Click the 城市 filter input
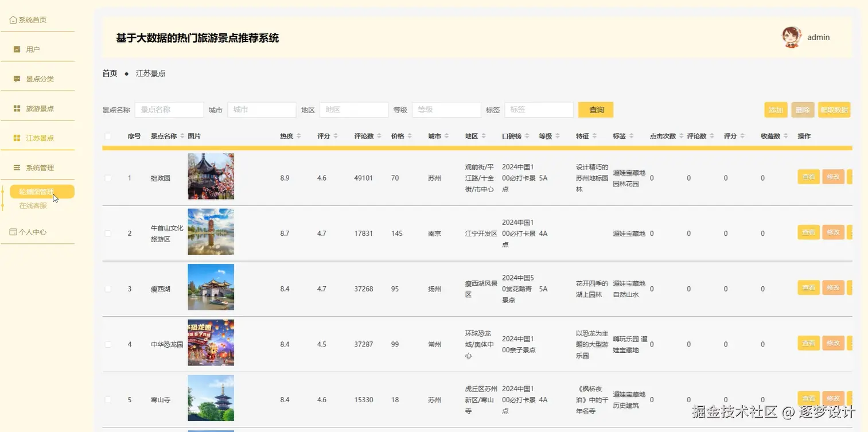Screen dimensions: 868x432 (262, 110)
